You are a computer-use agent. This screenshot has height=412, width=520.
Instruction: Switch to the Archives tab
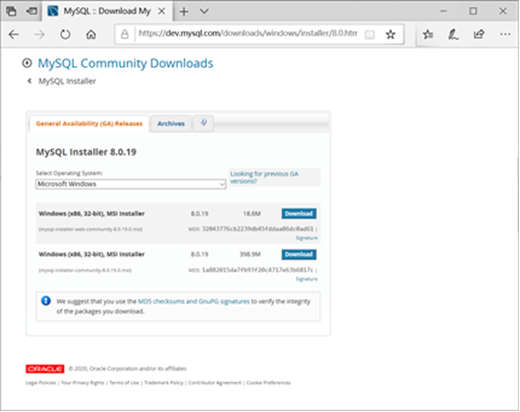coord(171,124)
